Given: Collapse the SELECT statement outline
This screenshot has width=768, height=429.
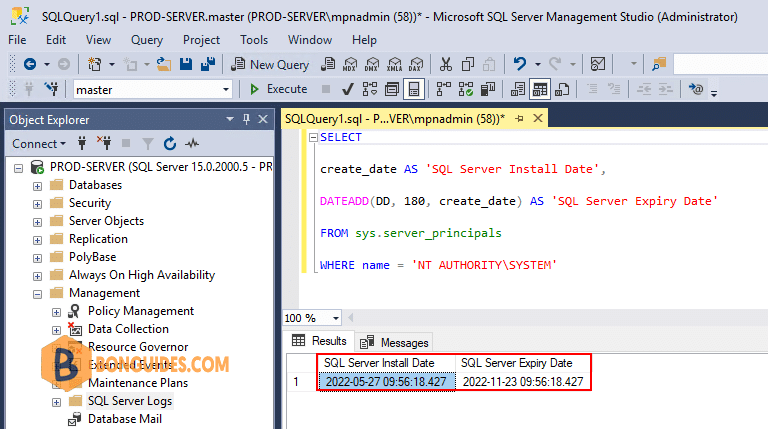Looking at the screenshot, I should click(313, 138).
